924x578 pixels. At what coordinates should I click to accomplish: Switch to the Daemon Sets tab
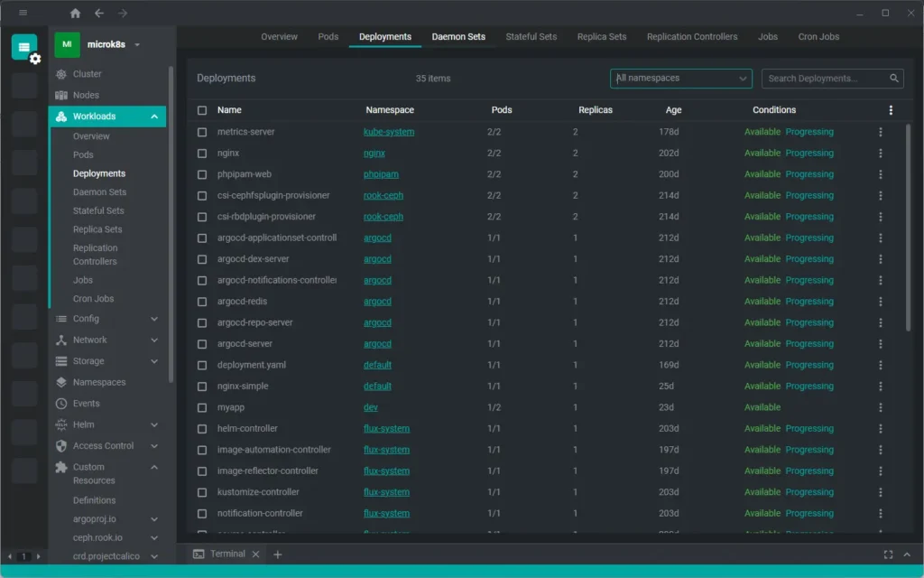click(x=457, y=36)
